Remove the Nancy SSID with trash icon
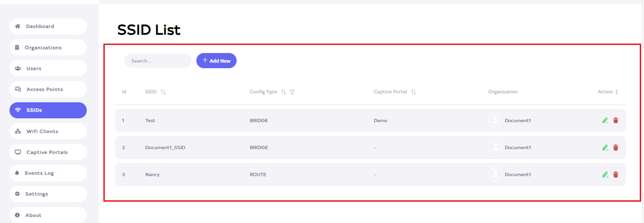The height and width of the screenshot is (223, 644). click(616, 175)
